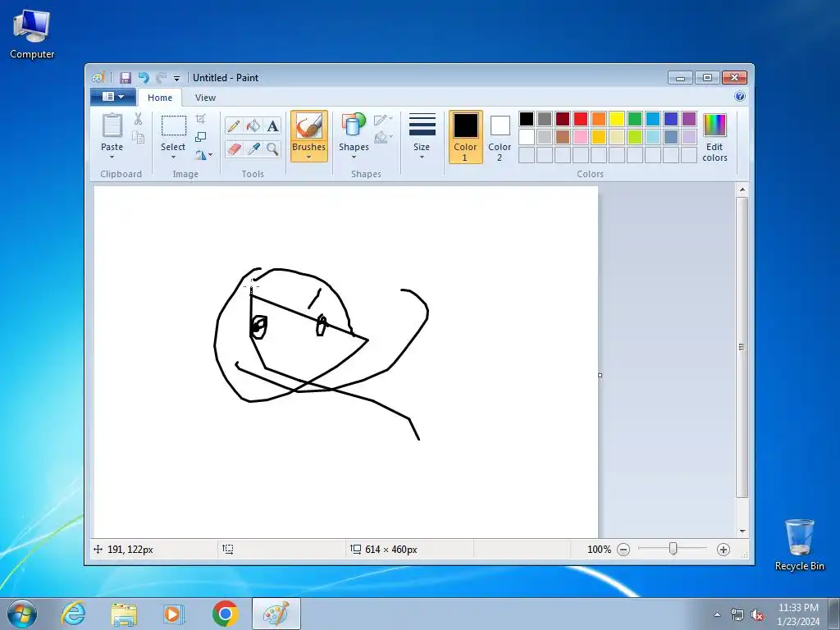Zoom out with the minus button
The image size is (840, 630).
pyautogui.click(x=623, y=549)
